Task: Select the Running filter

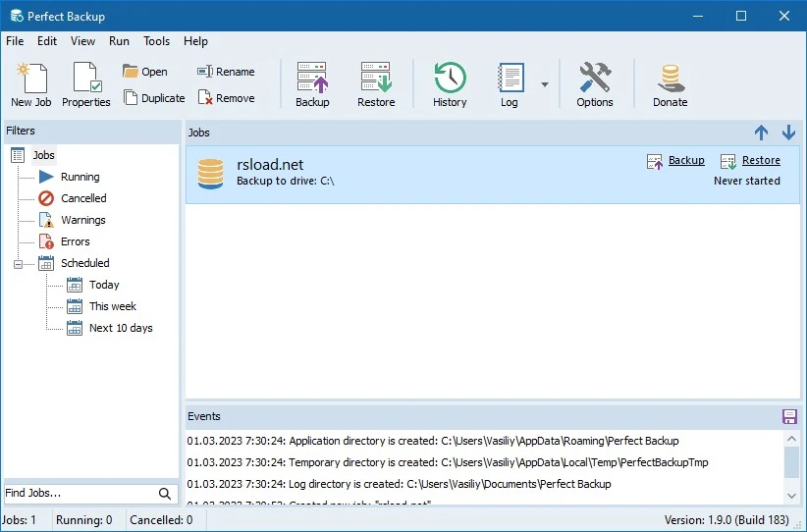Action: pos(80,177)
